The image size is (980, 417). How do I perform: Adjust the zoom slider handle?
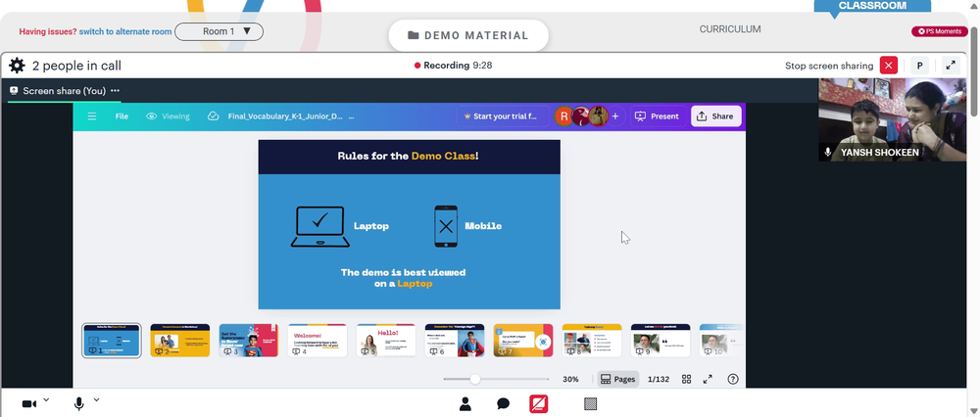pyautogui.click(x=475, y=379)
